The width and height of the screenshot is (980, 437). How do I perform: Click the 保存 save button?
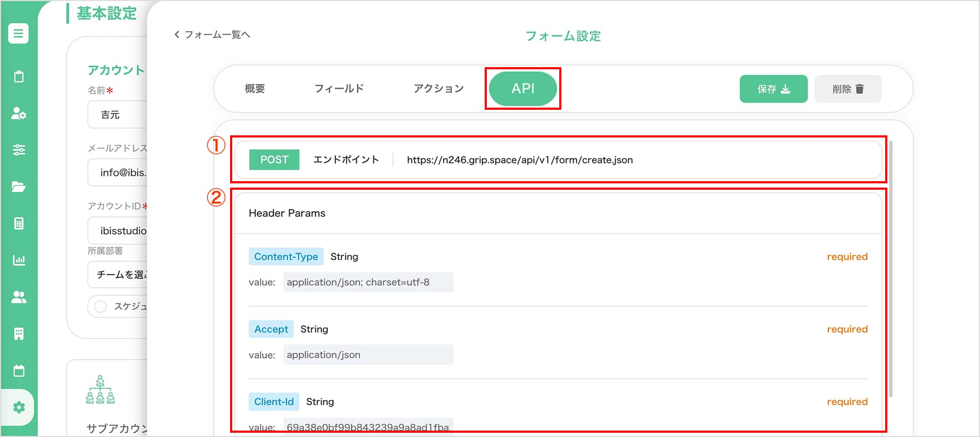(773, 89)
